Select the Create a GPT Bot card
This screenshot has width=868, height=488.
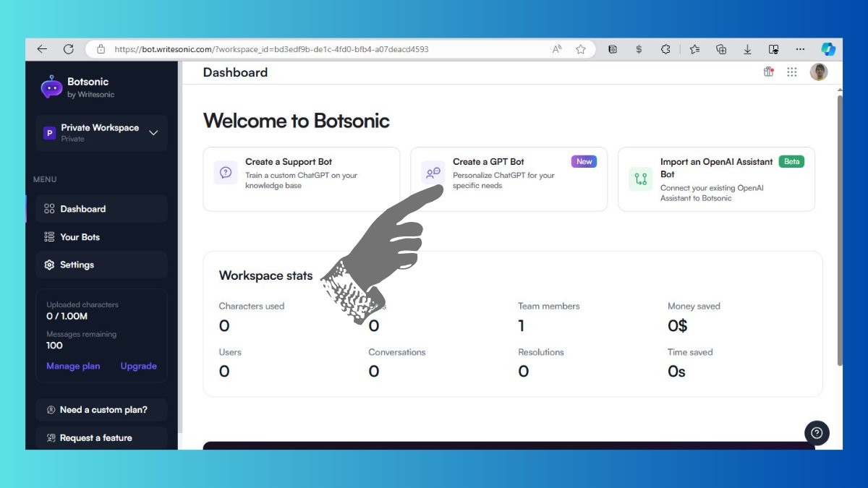[509, 179]
